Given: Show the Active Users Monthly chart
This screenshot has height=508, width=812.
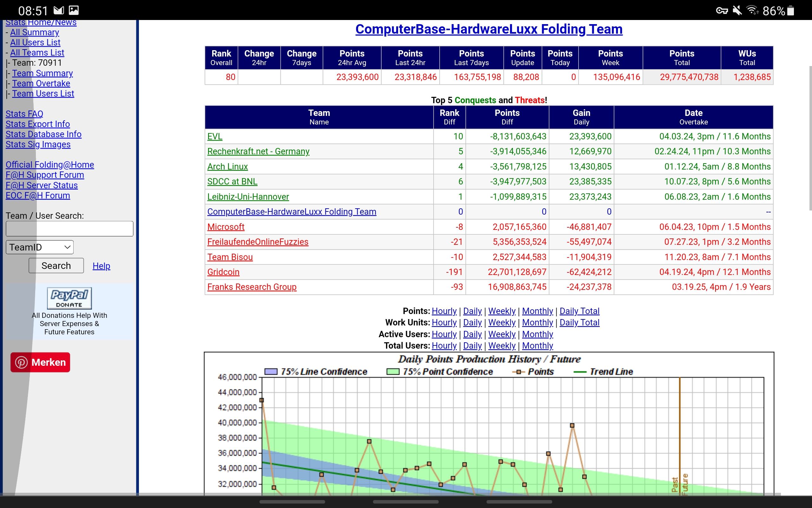Looking at the screenshot, I should coord(538,334).
